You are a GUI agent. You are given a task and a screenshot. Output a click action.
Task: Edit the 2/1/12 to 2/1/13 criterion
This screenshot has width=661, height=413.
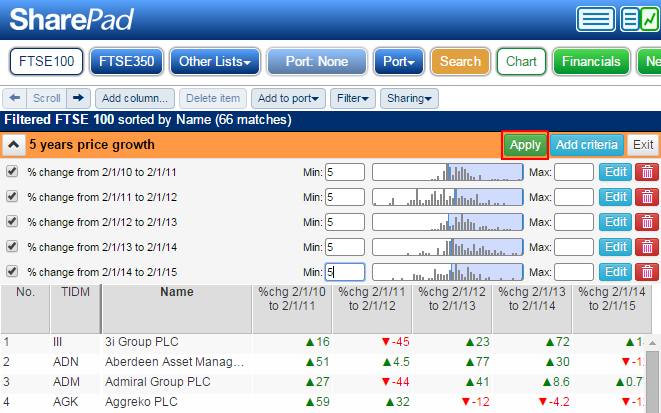[615, 222]
